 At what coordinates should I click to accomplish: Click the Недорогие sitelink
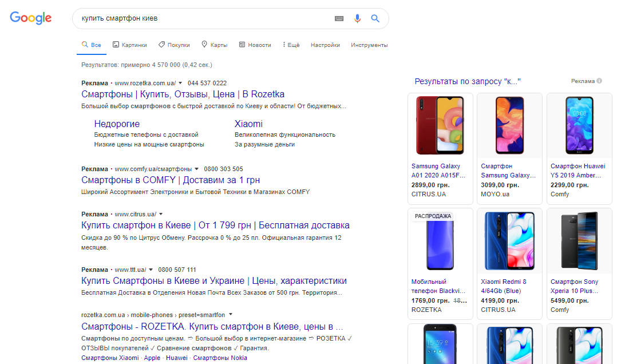pyautogui.click(x=117, y=124)
